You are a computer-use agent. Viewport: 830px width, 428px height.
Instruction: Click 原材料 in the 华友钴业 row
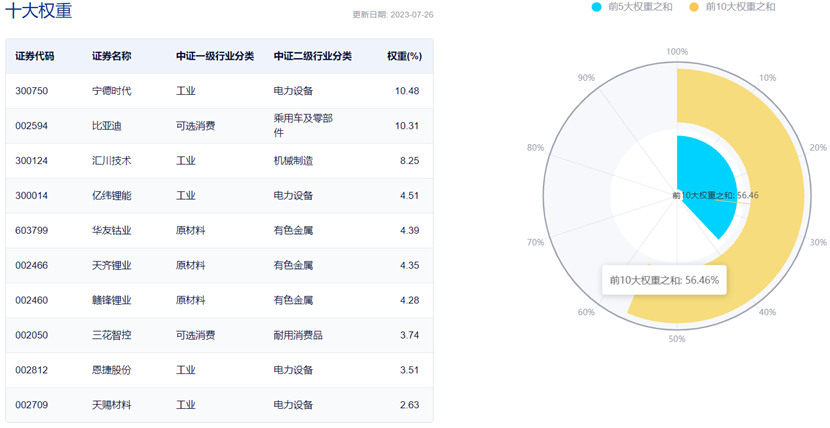(191, 231)
